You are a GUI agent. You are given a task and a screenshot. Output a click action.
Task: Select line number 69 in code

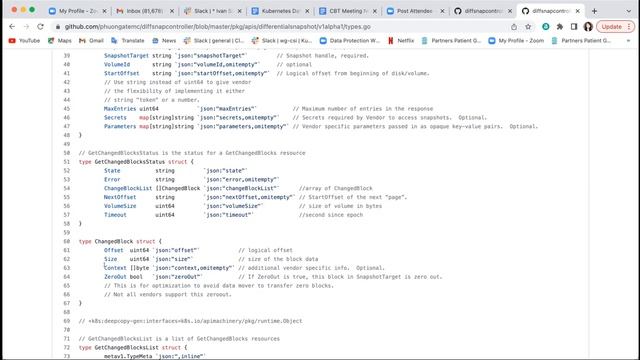coord(67,321)
